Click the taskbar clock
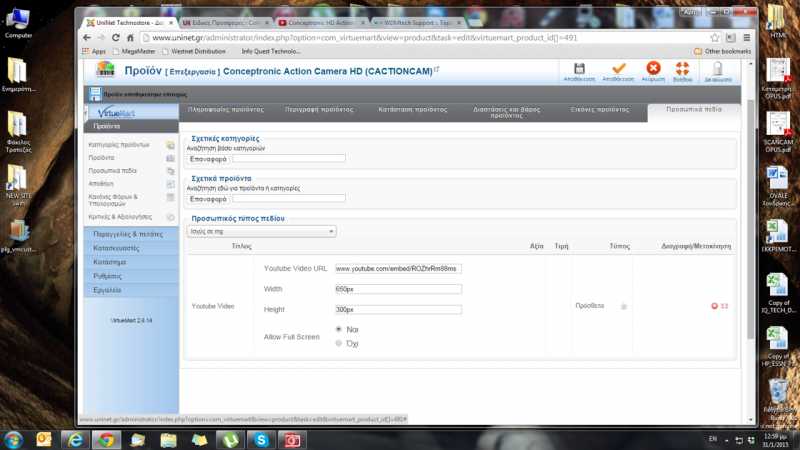This screenshot has height=450, width=800. [x=776, y=440]
